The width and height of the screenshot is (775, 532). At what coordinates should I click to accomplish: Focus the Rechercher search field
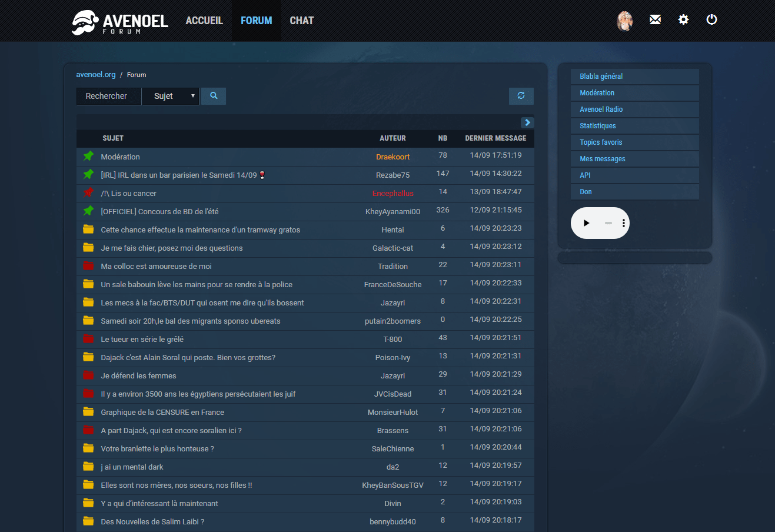coord(109,96)
